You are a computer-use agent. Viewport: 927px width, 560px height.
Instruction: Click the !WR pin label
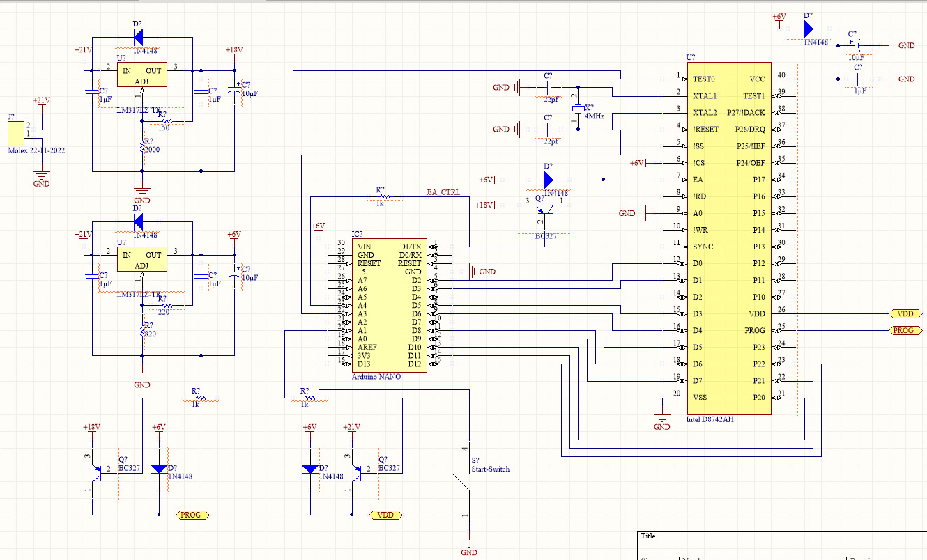coord(700,230)
